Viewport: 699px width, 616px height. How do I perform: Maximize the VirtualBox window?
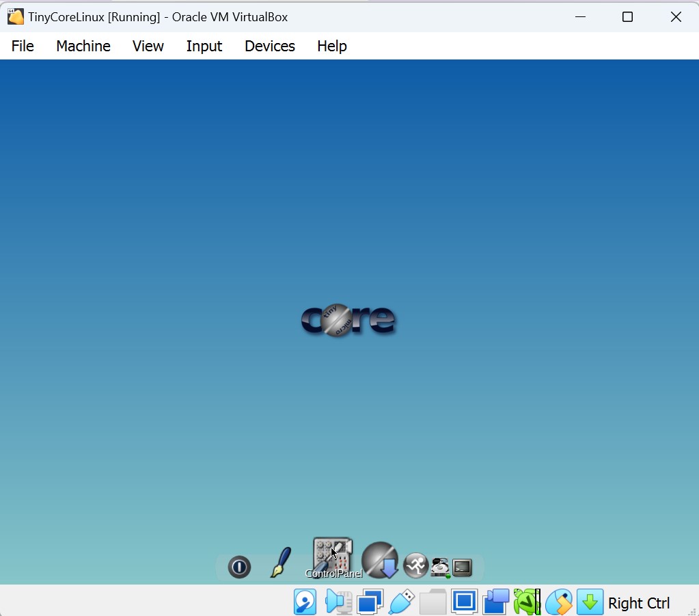tap(627, 17)
